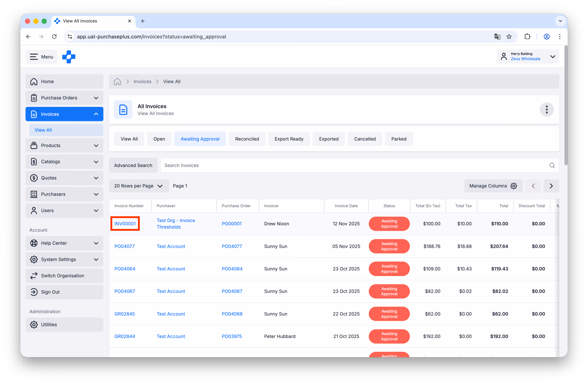
Task: Open invoice PO04064 link
Action: (125, 269)
